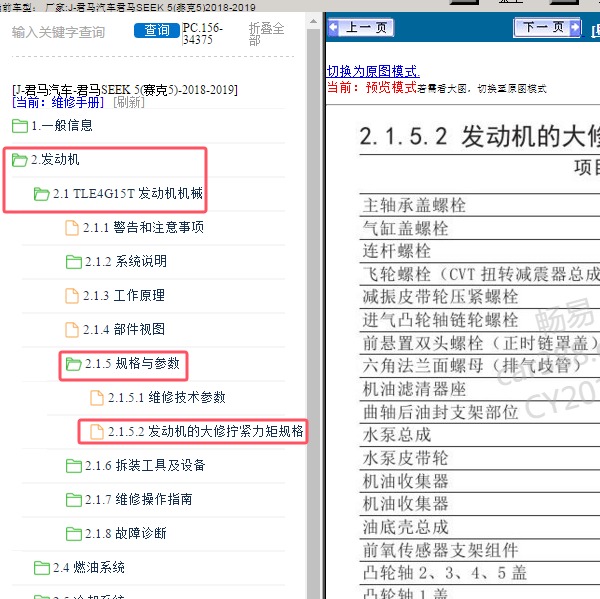
Task: Open the 2.1.5.2 page document icon
Action: 96,432
